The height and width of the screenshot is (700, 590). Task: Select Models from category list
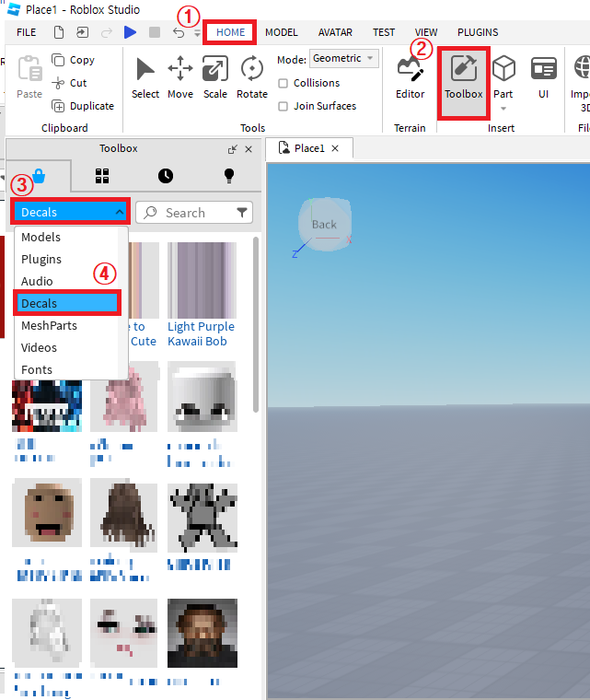click(x=67, y=237)
